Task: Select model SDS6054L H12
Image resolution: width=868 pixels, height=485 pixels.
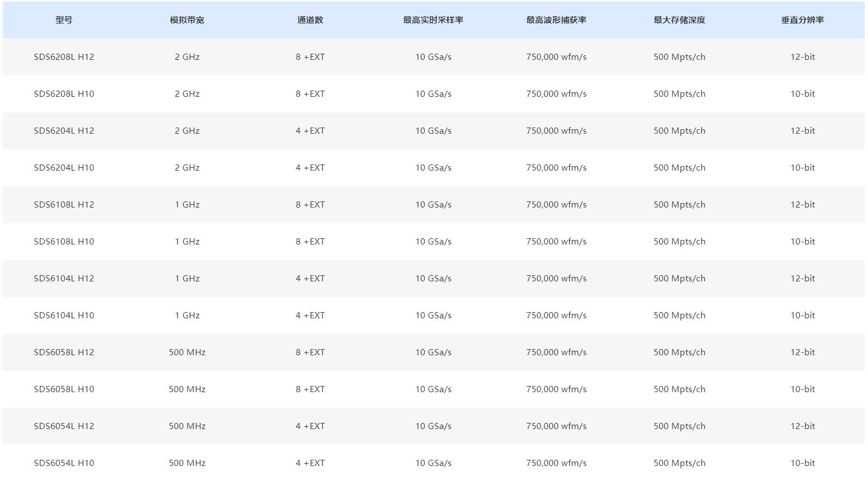Action: pos(64,426)
